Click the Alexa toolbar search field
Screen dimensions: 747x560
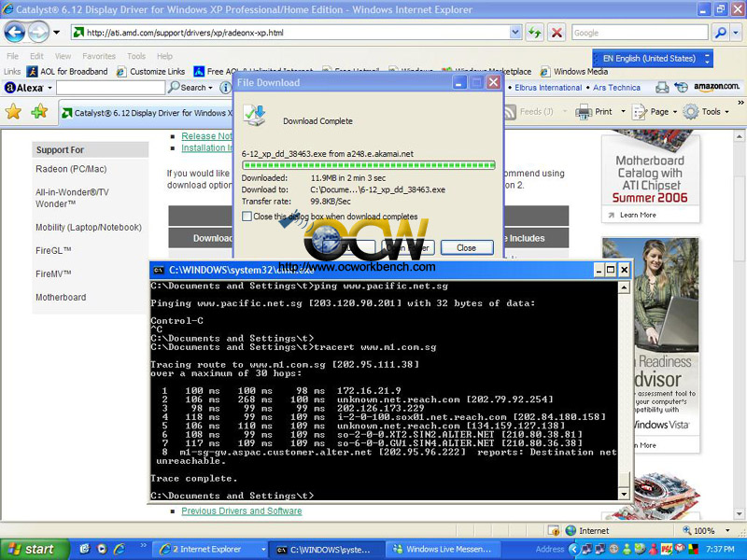[110, 88]
